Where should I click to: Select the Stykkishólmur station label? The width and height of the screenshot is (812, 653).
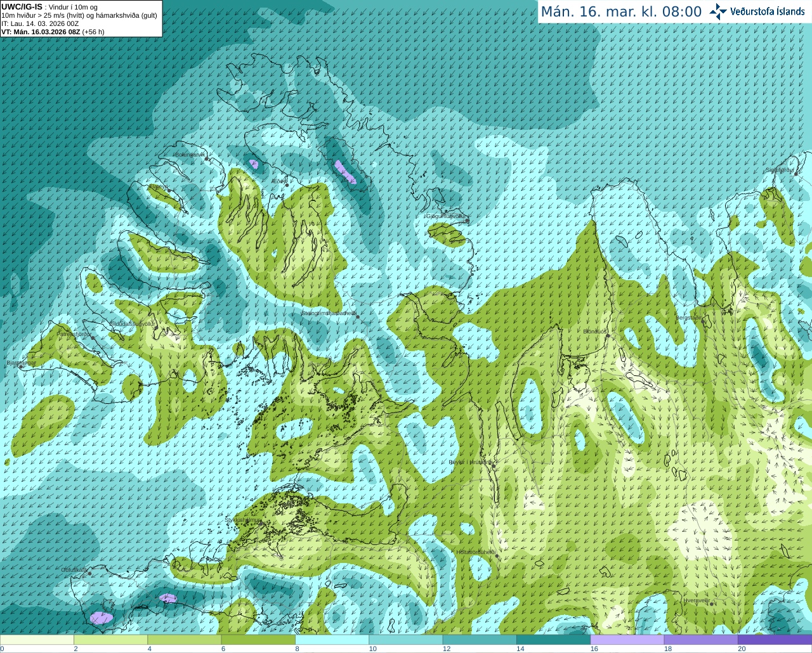tap(243, 520)
